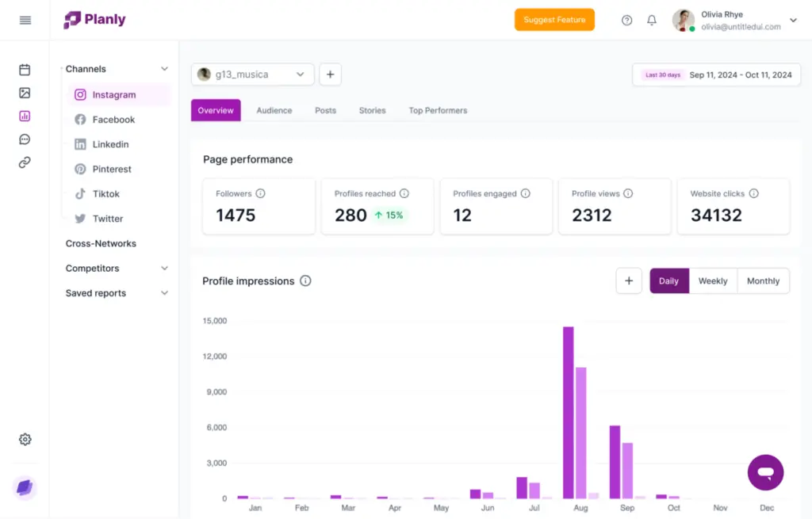This screenshot has width=812, height=519.
Task: Click the Suggest Feature button
Action: pyautogui.click(x=554, y=20)
